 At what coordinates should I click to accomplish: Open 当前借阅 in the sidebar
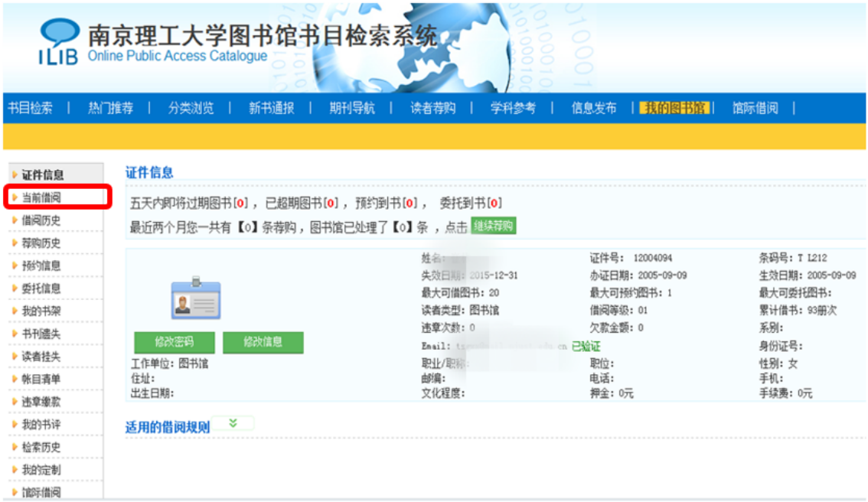41,197
